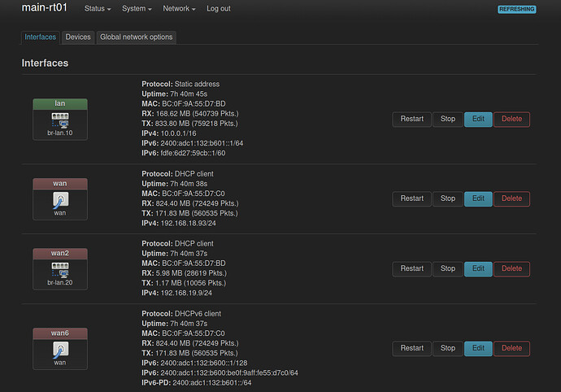This screenshot has height=392, width=561.
Task: Edit the lan interface settings
Action: [478, 119]
